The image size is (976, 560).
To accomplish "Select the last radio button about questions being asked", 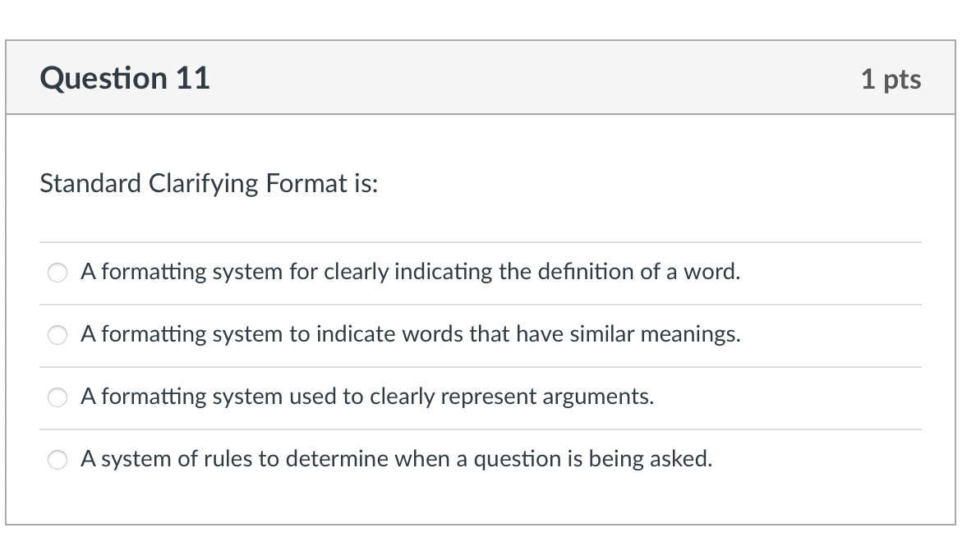I will (x=57, y=460).
